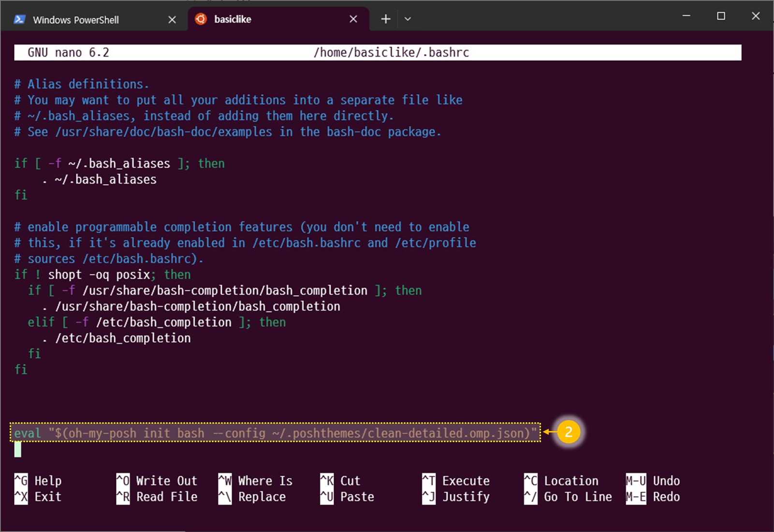
Task: Close the terminal window
Action: (x=756, y=16)
